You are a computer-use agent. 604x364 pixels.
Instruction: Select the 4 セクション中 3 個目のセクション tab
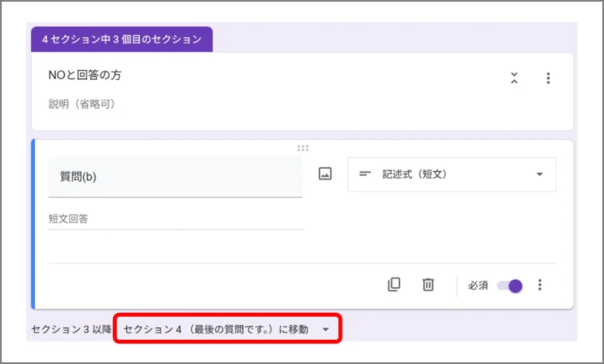(x=122, y=40)
